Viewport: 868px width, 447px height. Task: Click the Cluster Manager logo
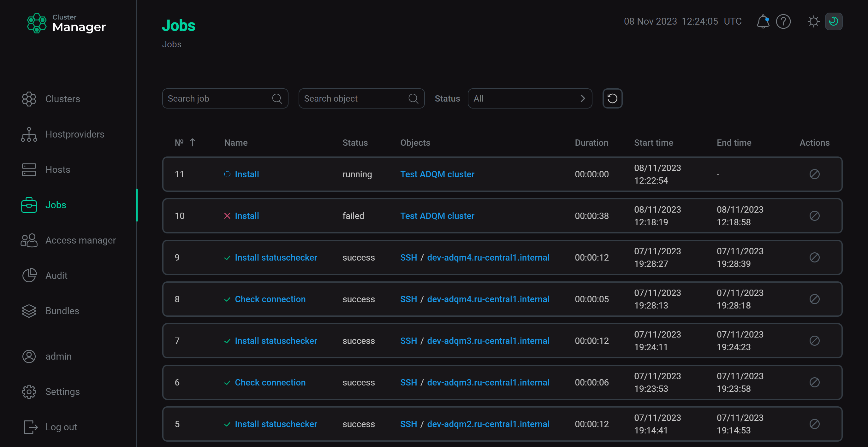(x=66, y=23)
